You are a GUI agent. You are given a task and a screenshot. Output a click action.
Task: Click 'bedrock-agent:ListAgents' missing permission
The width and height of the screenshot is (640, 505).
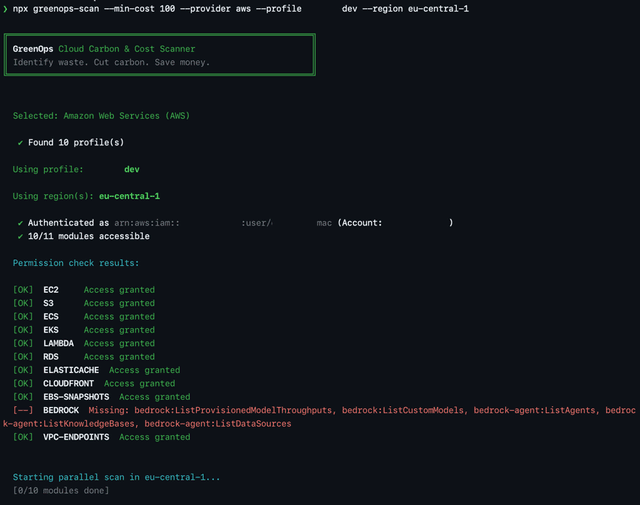tap(534, 410)
